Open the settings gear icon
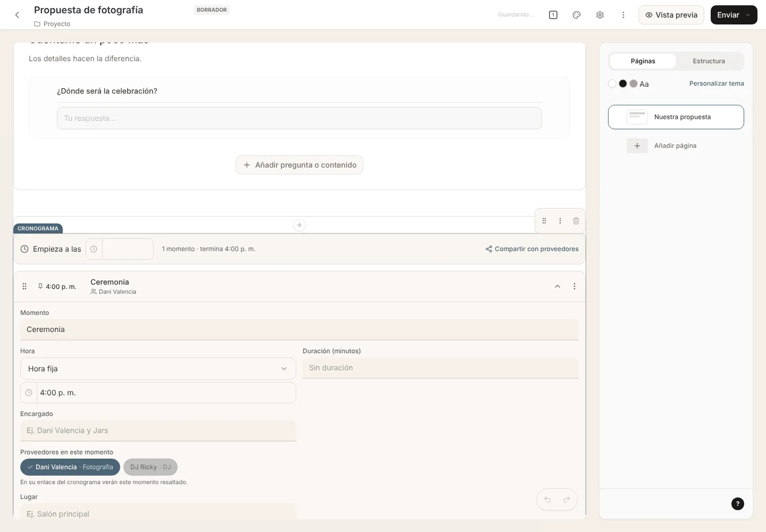766x532 pixels. (x=600, y=15)
